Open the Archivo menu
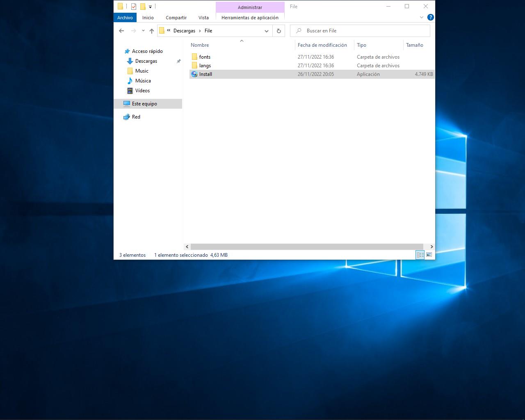The image size is (525, 420). pos(125,18)
